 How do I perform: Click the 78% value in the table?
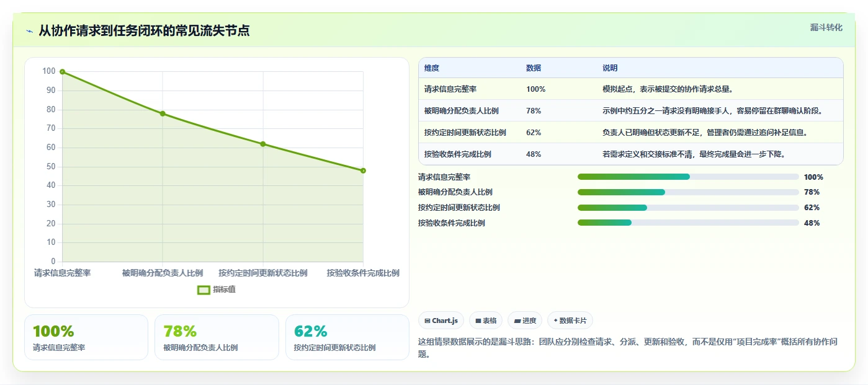[534, 111]
